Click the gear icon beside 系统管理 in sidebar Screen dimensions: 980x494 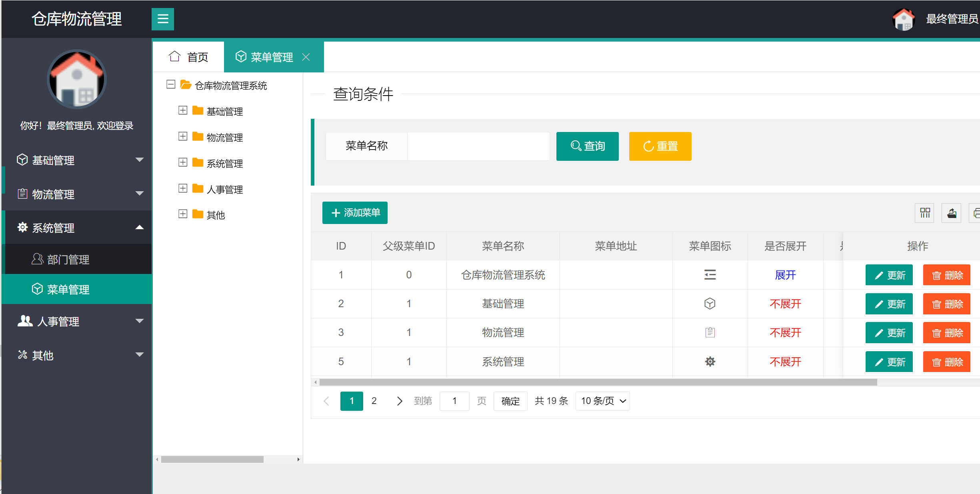(22, 227)
